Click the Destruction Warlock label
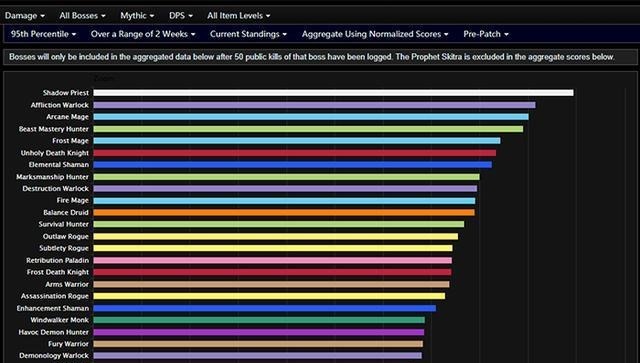The width and height of the screenshot is (640, 363). coord(56,189)
